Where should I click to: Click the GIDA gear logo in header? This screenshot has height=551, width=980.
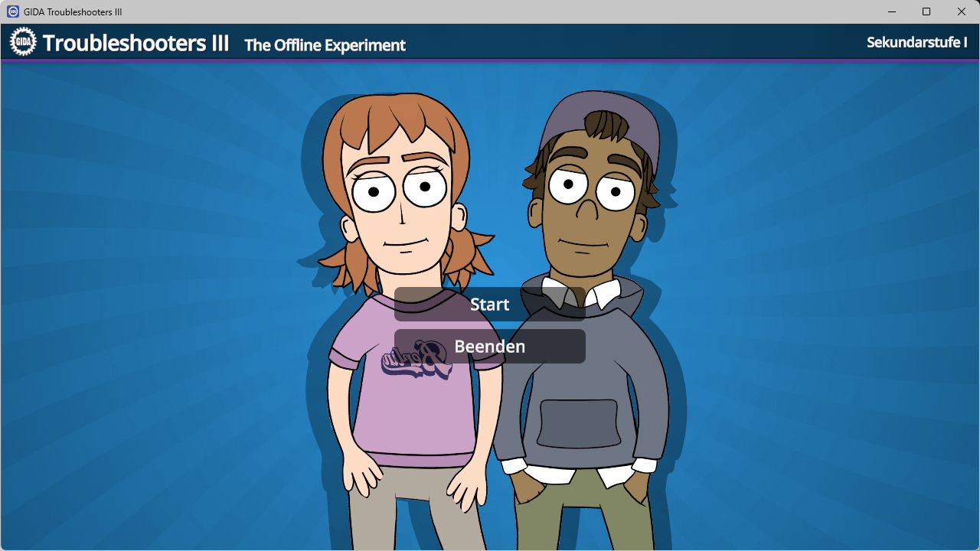coord(23,42)
